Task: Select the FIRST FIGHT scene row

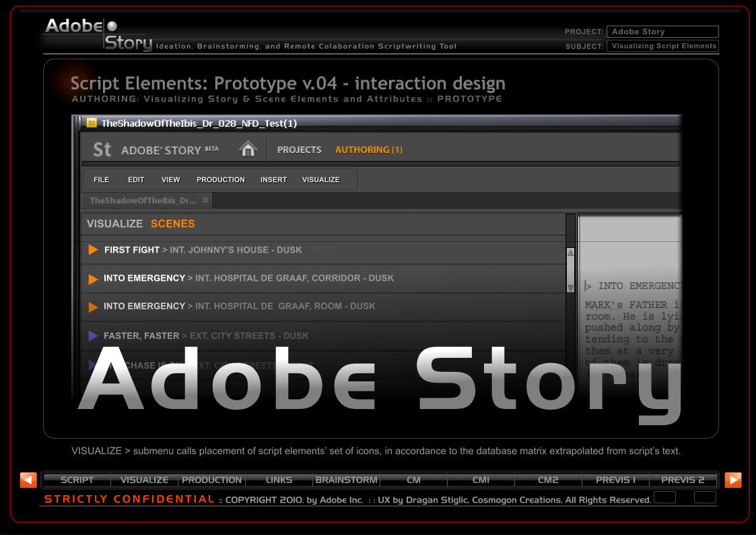Action: coord(323,250)
